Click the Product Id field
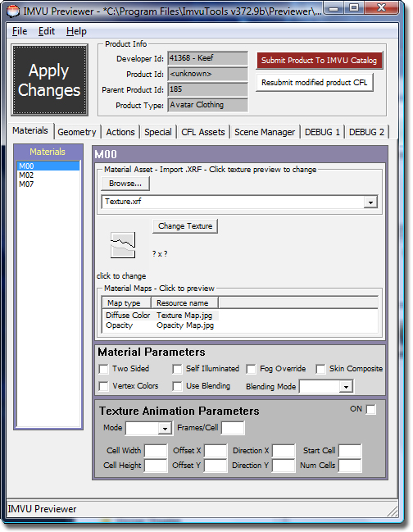The width and height of the screenshot is (413, 532). click(208, 74)
